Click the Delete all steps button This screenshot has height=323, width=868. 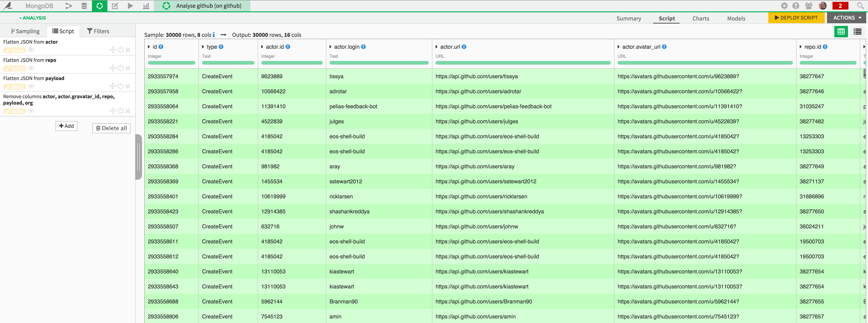(x=112, y=128)
